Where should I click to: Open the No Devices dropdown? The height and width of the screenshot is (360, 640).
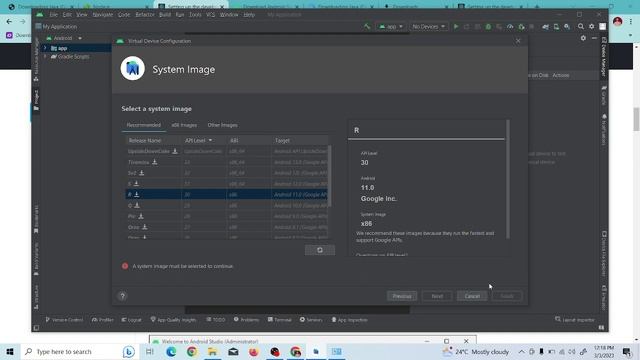point(428,27)
